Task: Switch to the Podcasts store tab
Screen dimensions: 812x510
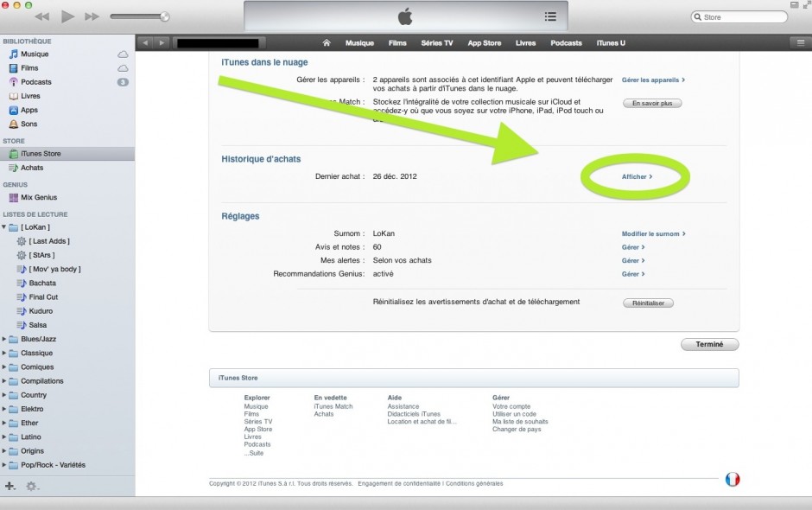Action: [566, 43]
